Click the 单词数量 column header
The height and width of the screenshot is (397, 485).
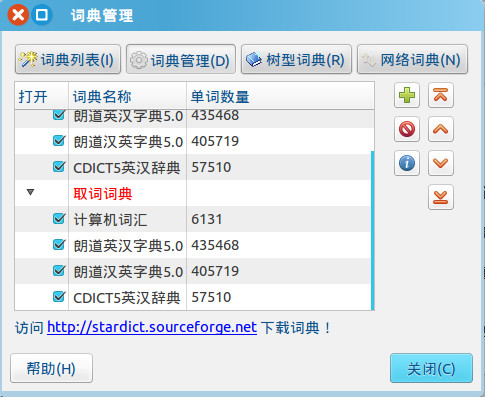(x=280, y=96)
